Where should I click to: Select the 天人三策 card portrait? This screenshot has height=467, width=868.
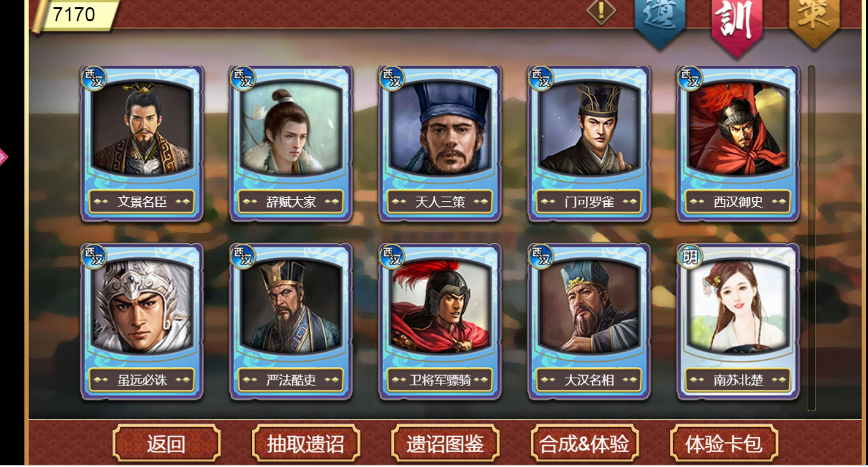pos(440,143)
